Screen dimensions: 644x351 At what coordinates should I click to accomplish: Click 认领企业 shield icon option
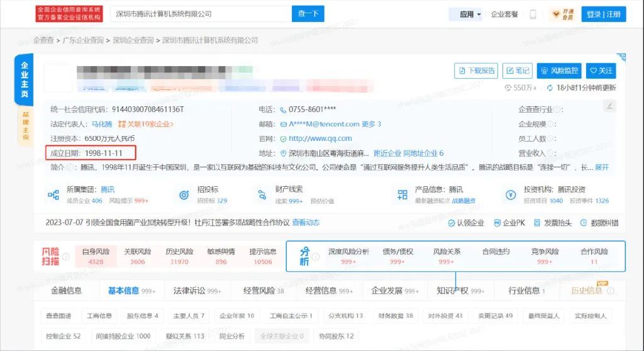coord(466,223)
